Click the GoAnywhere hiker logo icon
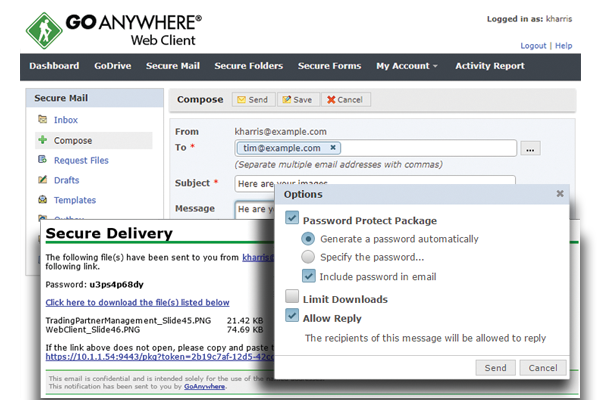600x400 pixels. click(44, 31)
